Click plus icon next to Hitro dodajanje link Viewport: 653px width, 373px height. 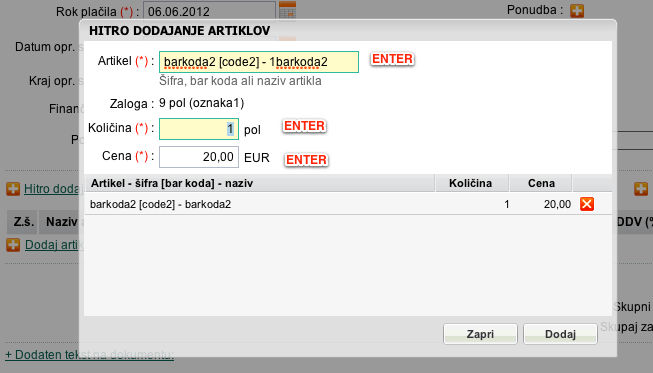tap(13, 189)
